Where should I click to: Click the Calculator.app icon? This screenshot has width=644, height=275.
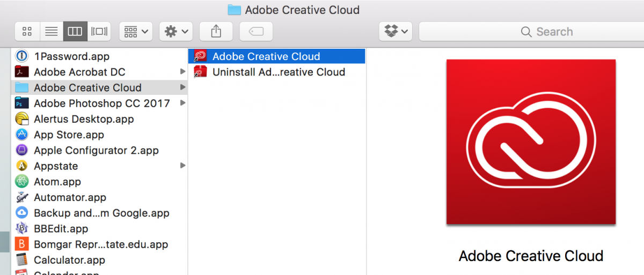(22, 260)
